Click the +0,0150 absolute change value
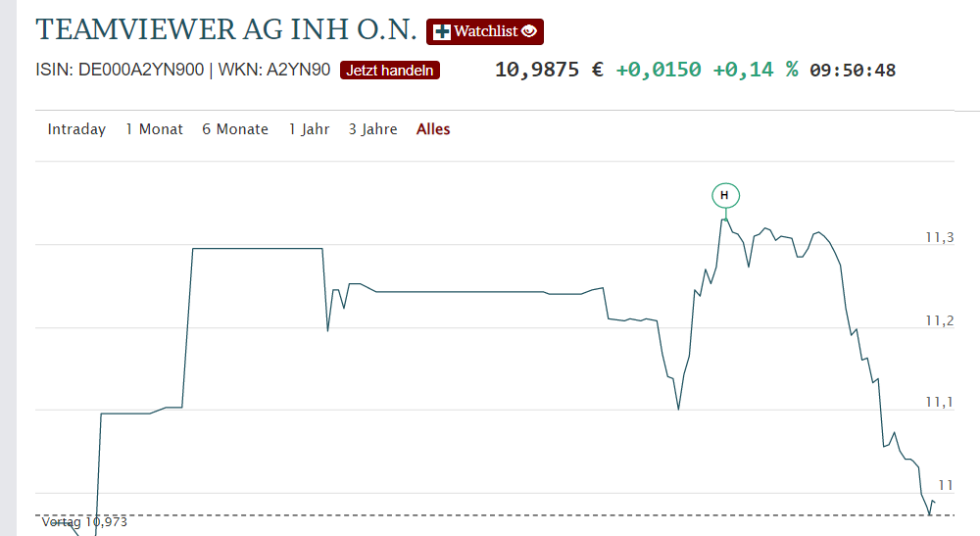 pos(659,70)
